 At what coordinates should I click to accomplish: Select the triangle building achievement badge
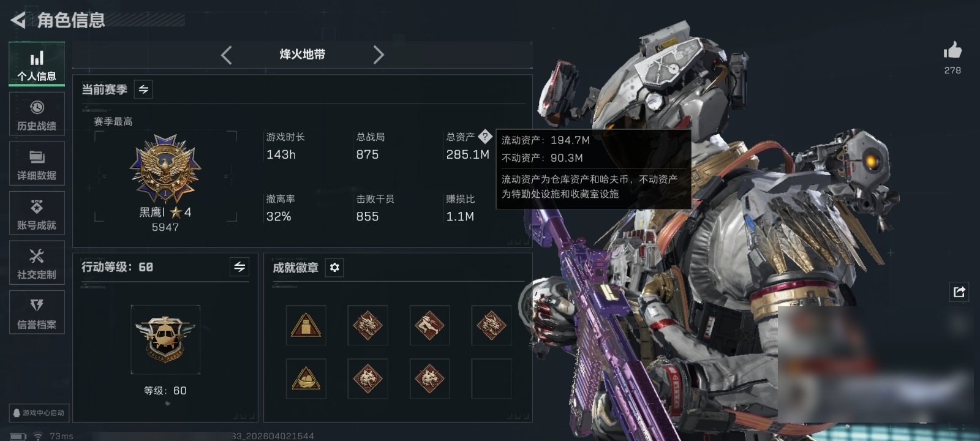(x=306, y=325)
